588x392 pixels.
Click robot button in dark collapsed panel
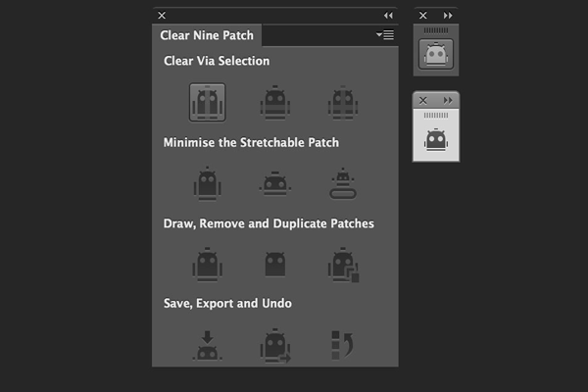[436, 54]
